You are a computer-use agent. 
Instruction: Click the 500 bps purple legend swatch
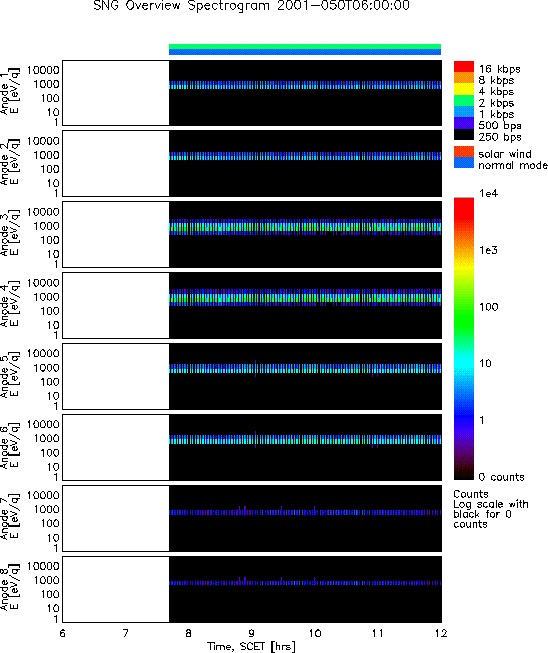[x=464, y=123]
